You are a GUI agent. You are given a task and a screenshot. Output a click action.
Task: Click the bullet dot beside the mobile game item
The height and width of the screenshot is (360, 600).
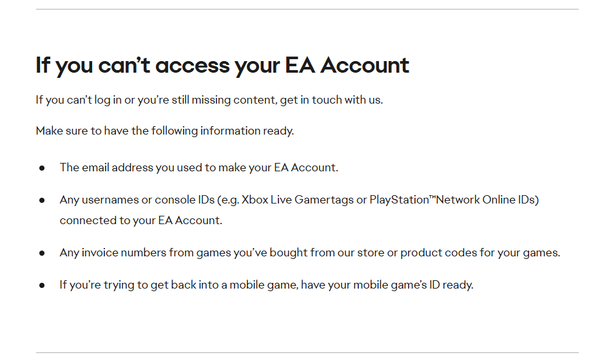[x=42, y=285]
